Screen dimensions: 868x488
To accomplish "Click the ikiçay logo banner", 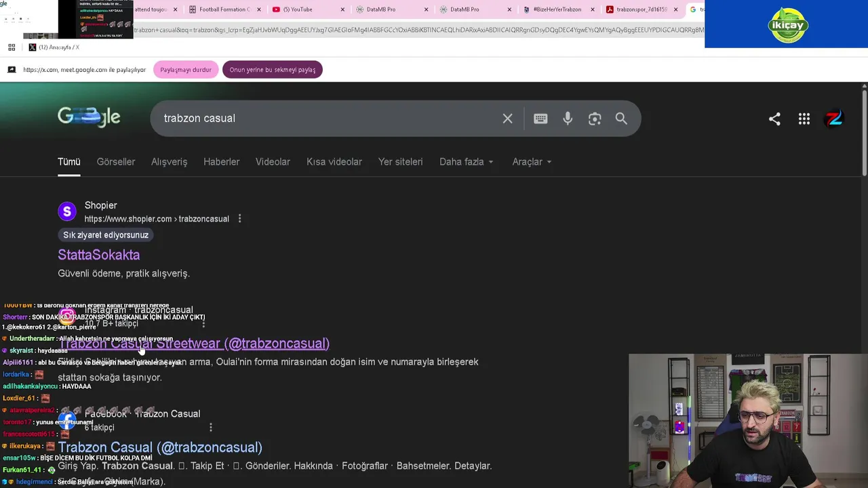I will coord(787,24).
